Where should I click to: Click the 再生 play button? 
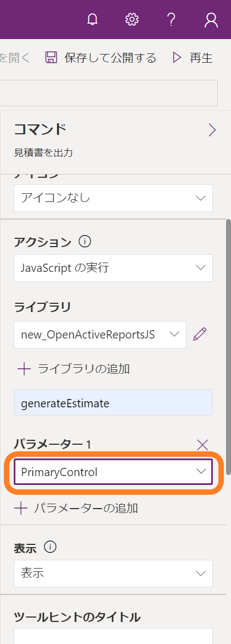[x=193, y=58]
